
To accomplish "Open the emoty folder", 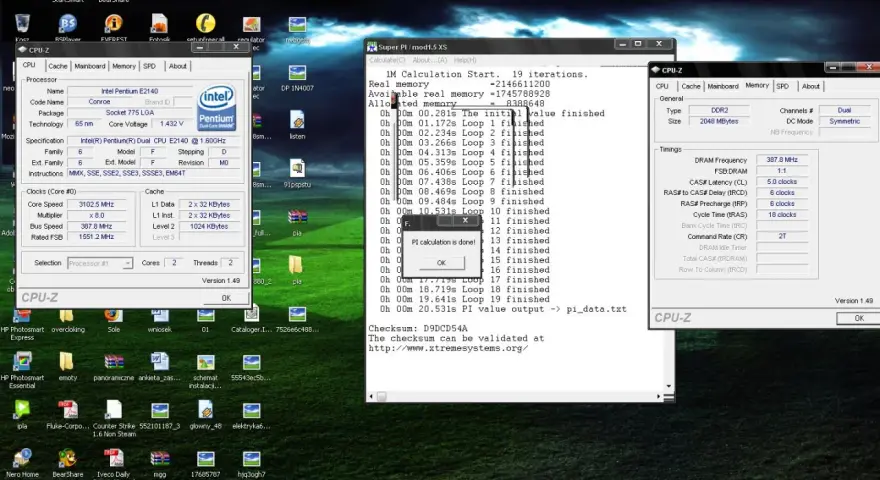I will point(67,366).
